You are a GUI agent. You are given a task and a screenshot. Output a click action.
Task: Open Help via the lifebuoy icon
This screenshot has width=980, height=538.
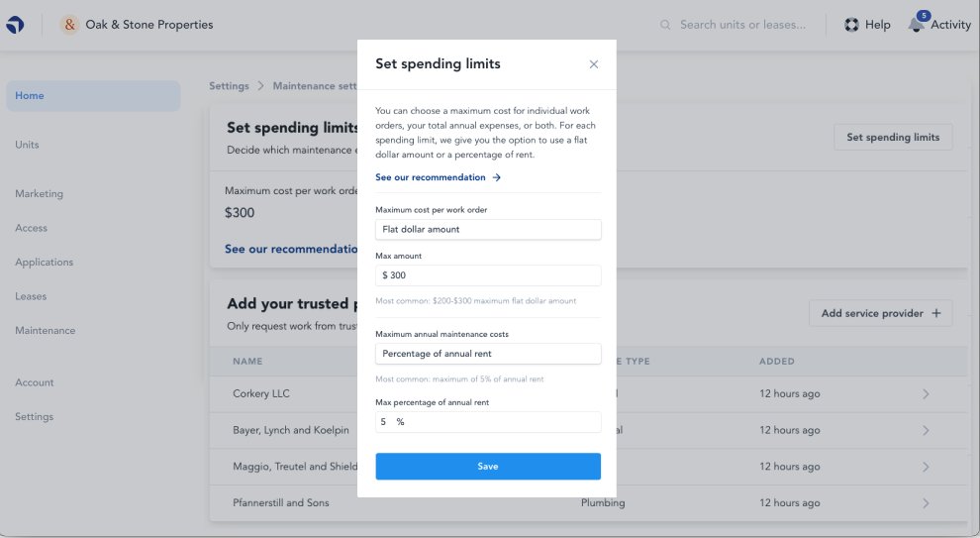[x=851, y=25]
